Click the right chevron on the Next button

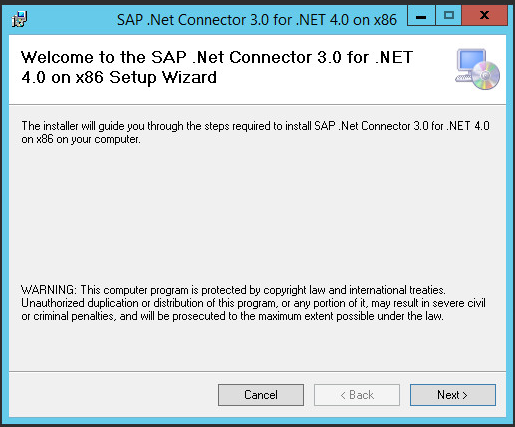click(465, 396)
